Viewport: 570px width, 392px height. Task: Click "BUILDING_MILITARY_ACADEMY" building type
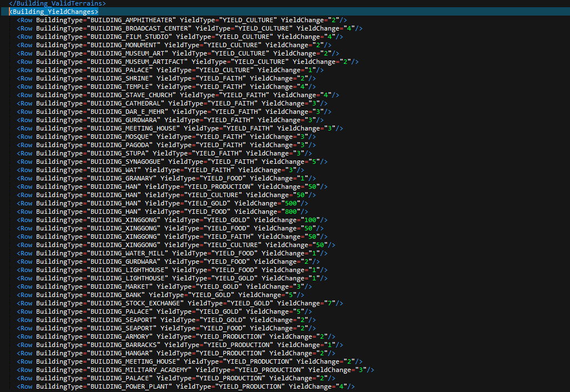(x=139, y=370)
